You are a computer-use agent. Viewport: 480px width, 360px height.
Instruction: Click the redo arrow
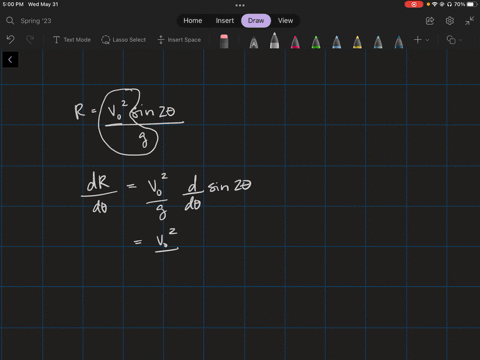point(30,40)
